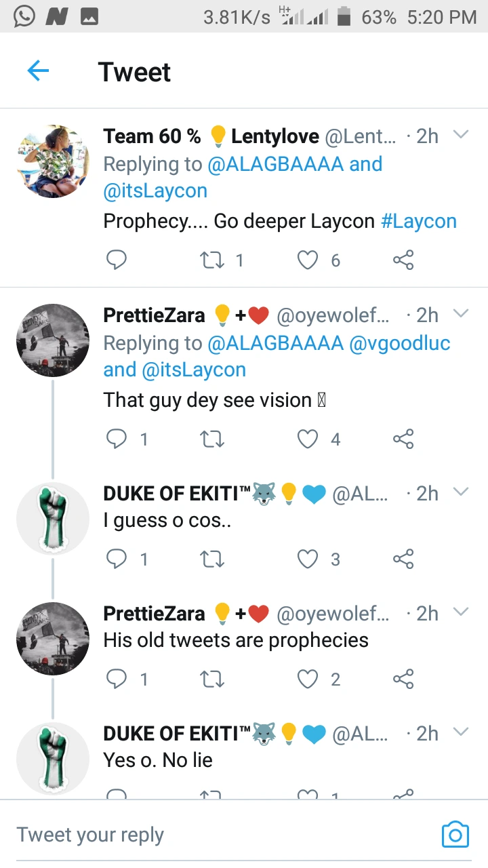This screenshot has width=488, height=868.
Task: Share the "That guy dey see vision" tweet
Action: 403,439
